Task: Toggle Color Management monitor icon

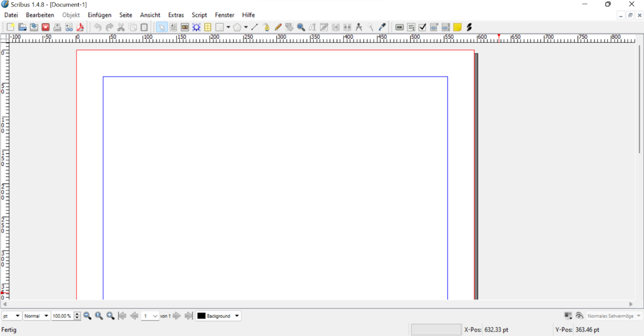Action: click(568, 316)
